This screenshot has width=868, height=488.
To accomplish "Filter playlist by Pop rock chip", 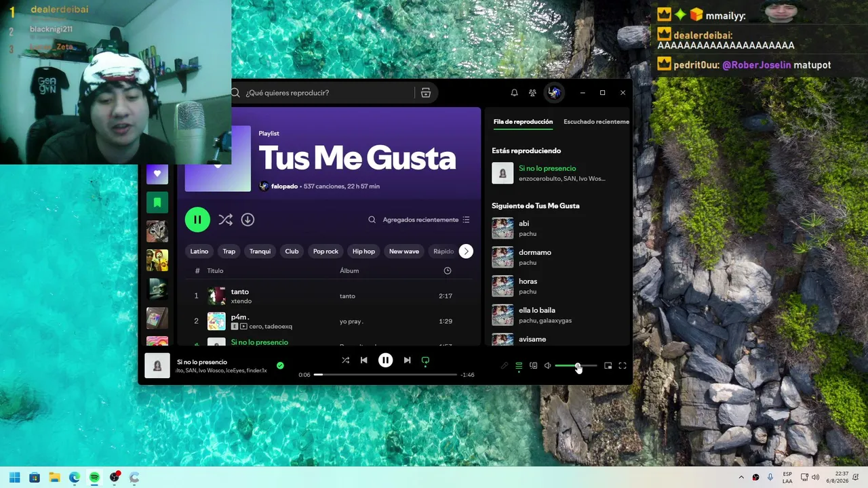I will [x=325, y=251].
